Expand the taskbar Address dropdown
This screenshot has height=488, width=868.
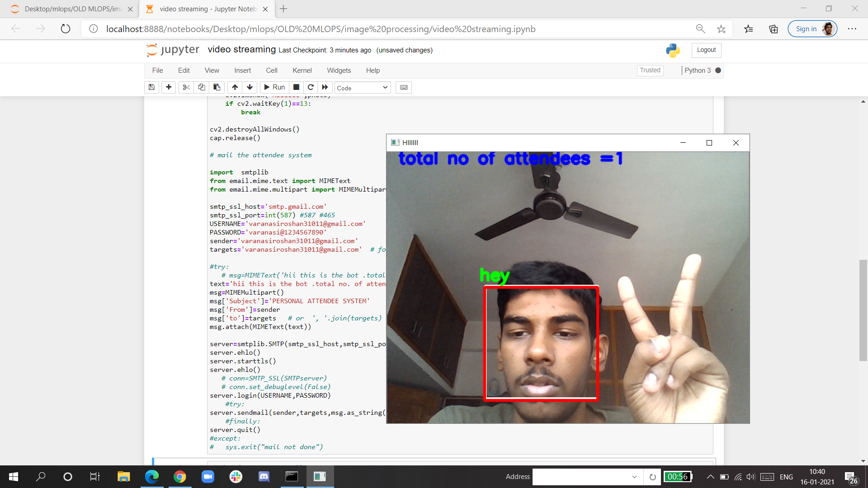pyautogui.click(x=635, y=477)
